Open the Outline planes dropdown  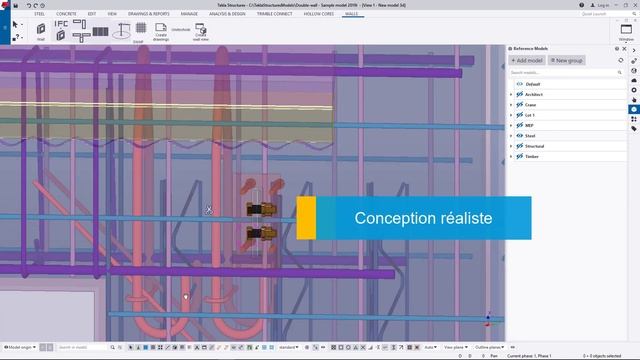click(x=489, y=347)
